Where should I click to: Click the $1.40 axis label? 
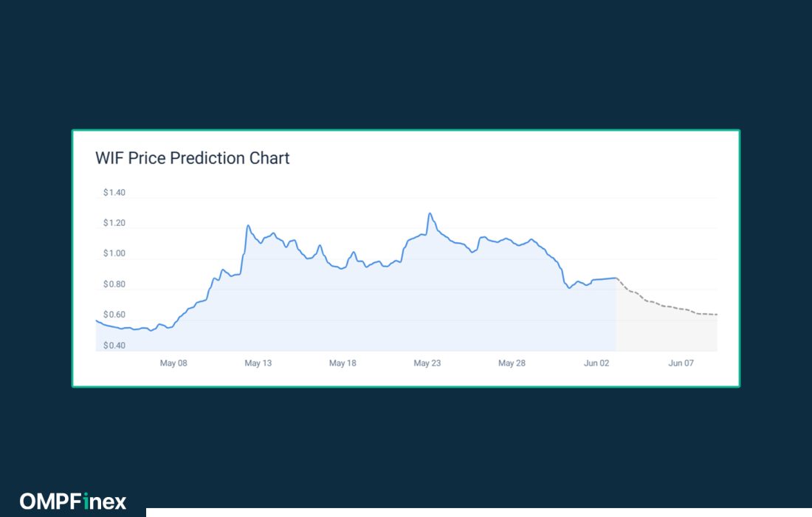click(x=114, y=193)
